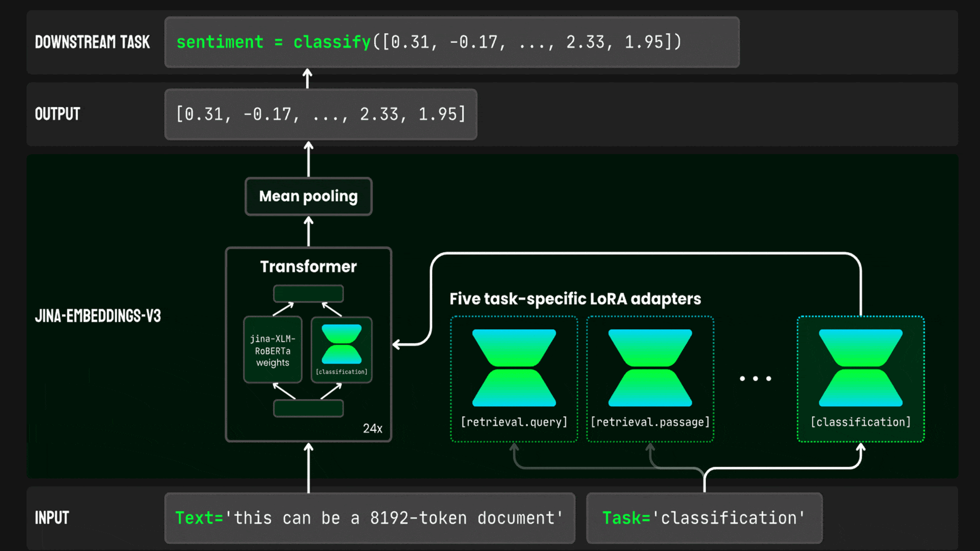Open the jina-XLM-RoBERTa weights block
Viewport: 980px width, 551px height.
coord(273,350)
